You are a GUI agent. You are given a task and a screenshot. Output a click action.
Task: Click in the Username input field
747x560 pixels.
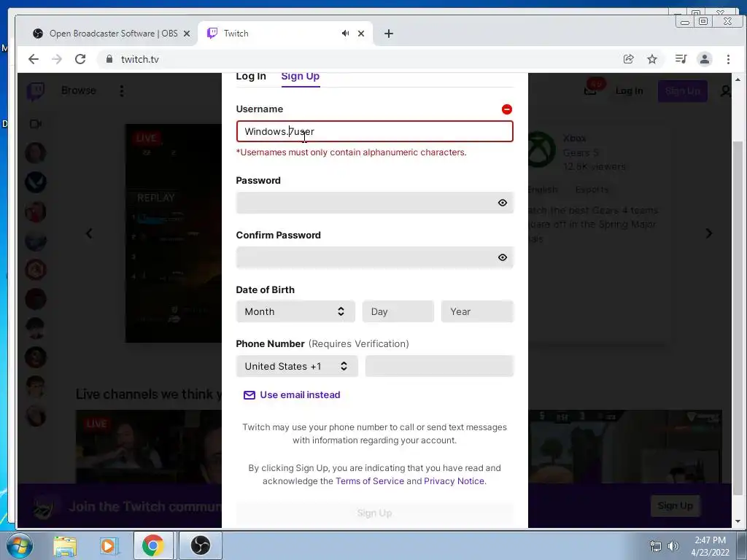pos(374,131)
